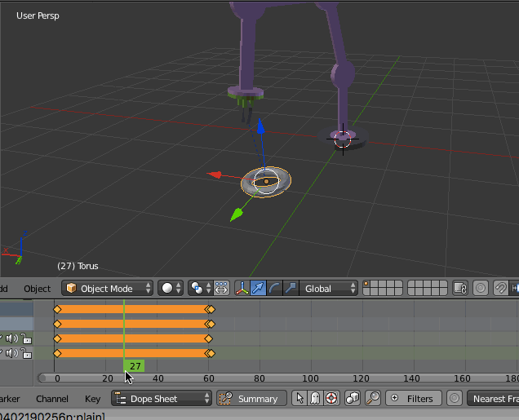Select the rotate manipulator arc icon

tap(274, 289)
